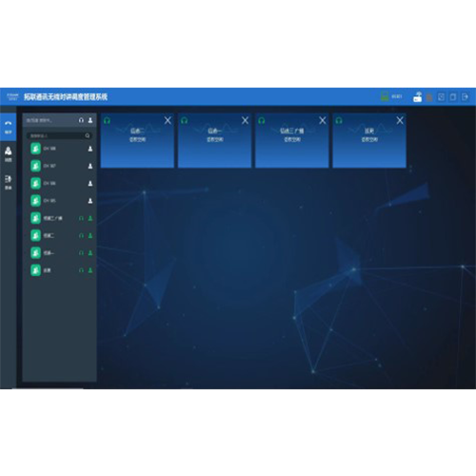Image resolution: width=476 pixels, height=476 pixels.
Task: Select CH 98 in the channel list
Action: tap(61, 149)
